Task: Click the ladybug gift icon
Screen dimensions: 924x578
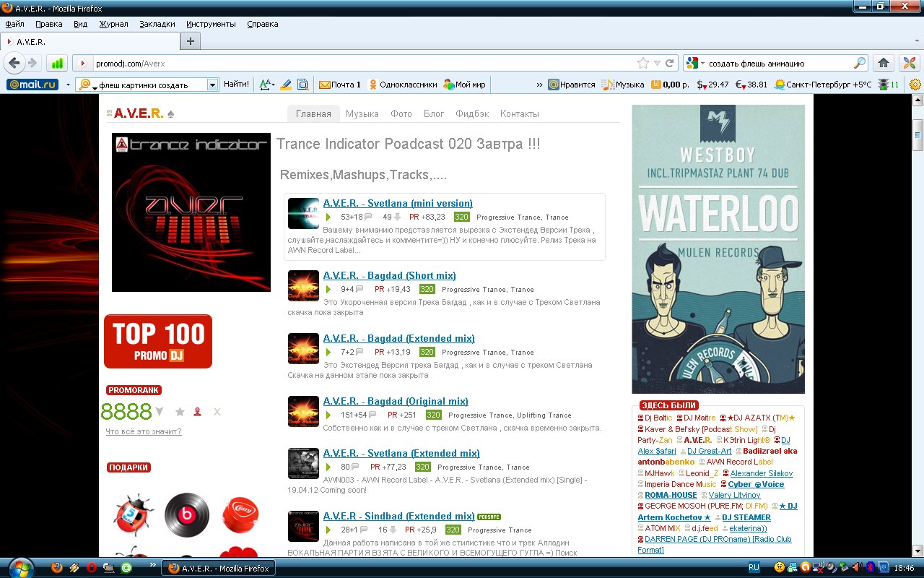Action: (x=134, y=514)
